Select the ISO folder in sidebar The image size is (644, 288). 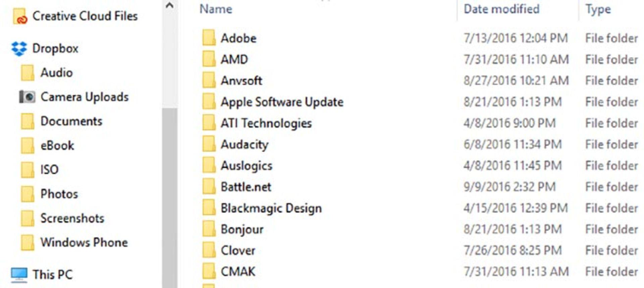click(x=49, y=169)
